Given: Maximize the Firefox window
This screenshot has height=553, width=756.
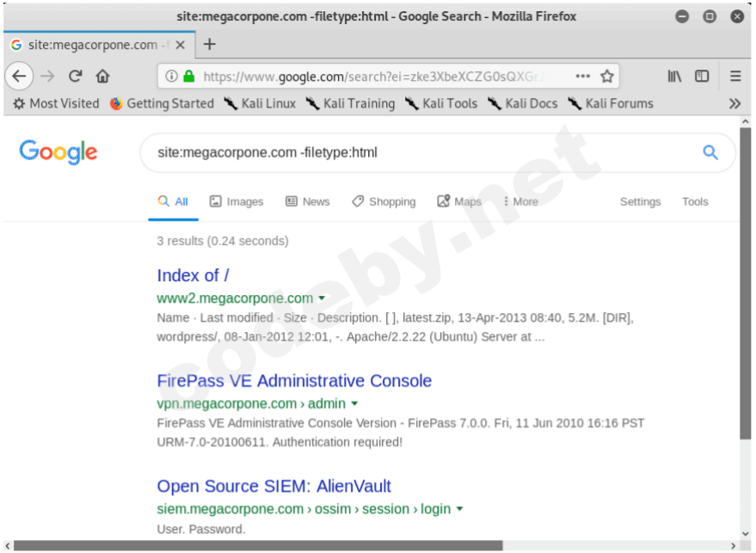Looking at the screenshot, I should [x=710, y=16].
